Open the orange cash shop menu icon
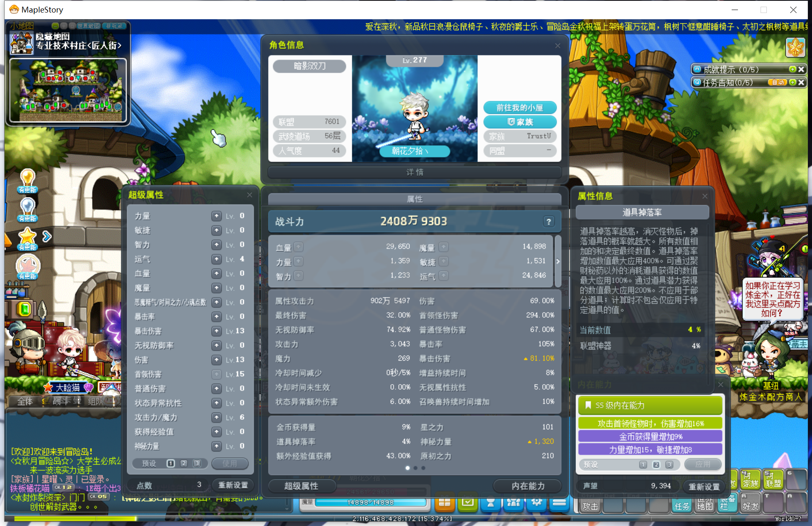 (444, 503)
